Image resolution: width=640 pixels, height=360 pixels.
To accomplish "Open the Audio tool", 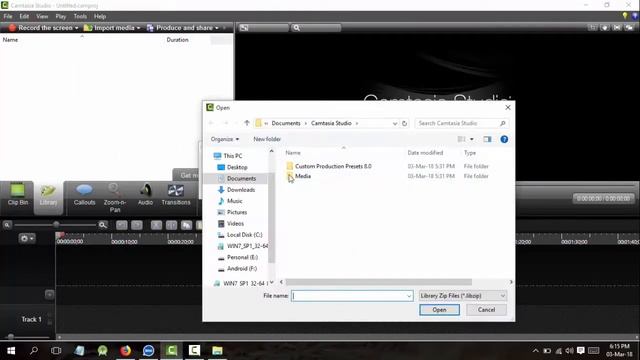I will pos(145,194).
